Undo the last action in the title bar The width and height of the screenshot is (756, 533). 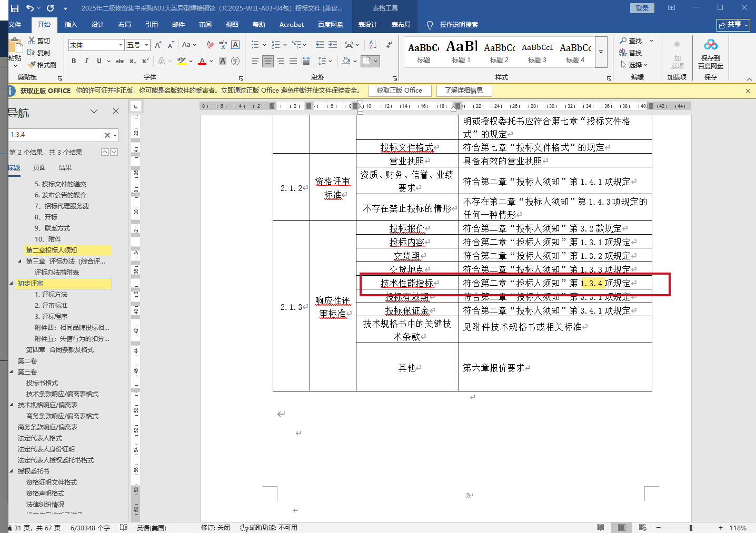coord(30,8)
